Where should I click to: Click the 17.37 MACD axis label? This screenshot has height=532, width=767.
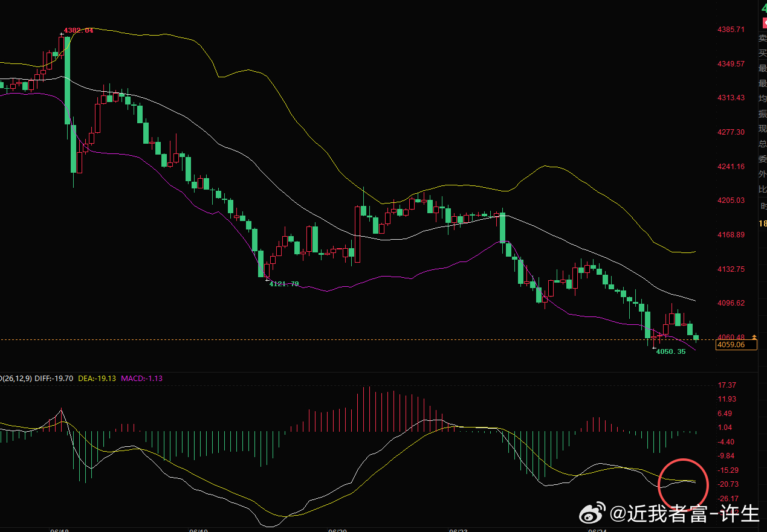(727, 385)
